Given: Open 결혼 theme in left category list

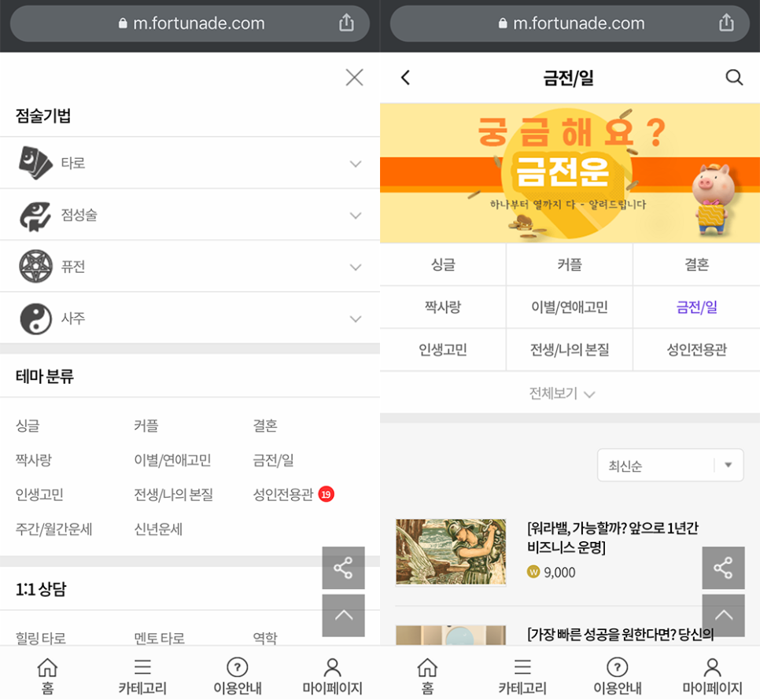Looking at the screenshot, I should point(265,426).
